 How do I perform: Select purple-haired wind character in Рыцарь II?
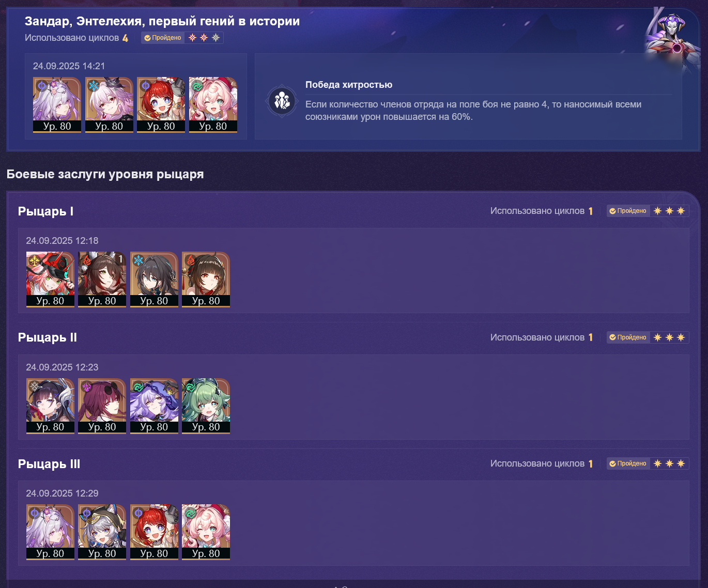point(154,406)
